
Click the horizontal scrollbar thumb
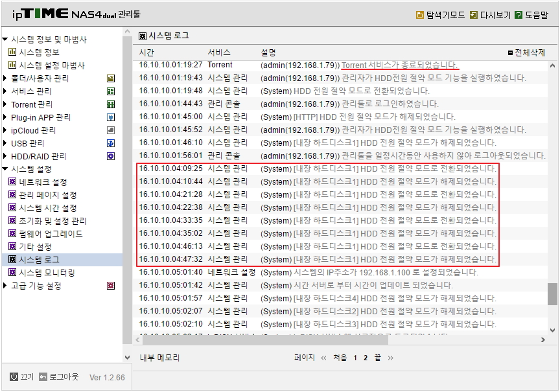pos(265,340)
